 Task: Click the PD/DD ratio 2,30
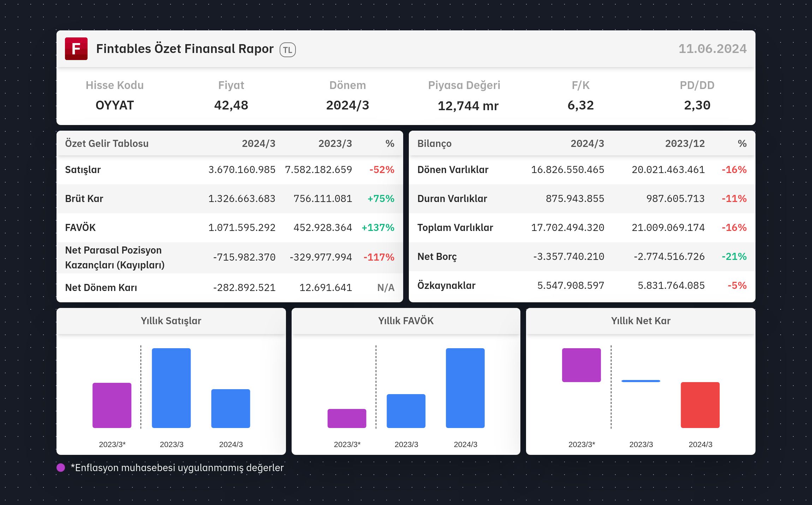tap(697, 105)
